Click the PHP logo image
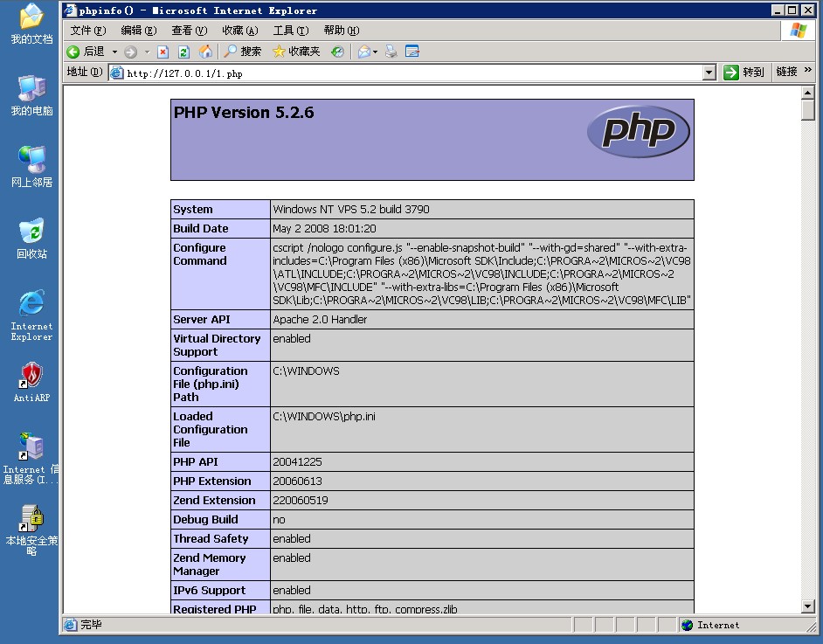 639,131
